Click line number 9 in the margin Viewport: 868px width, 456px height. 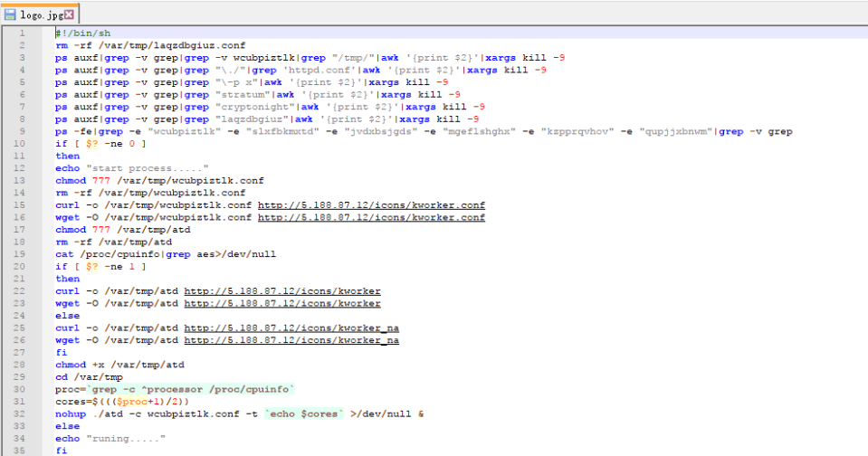(22, 132)
